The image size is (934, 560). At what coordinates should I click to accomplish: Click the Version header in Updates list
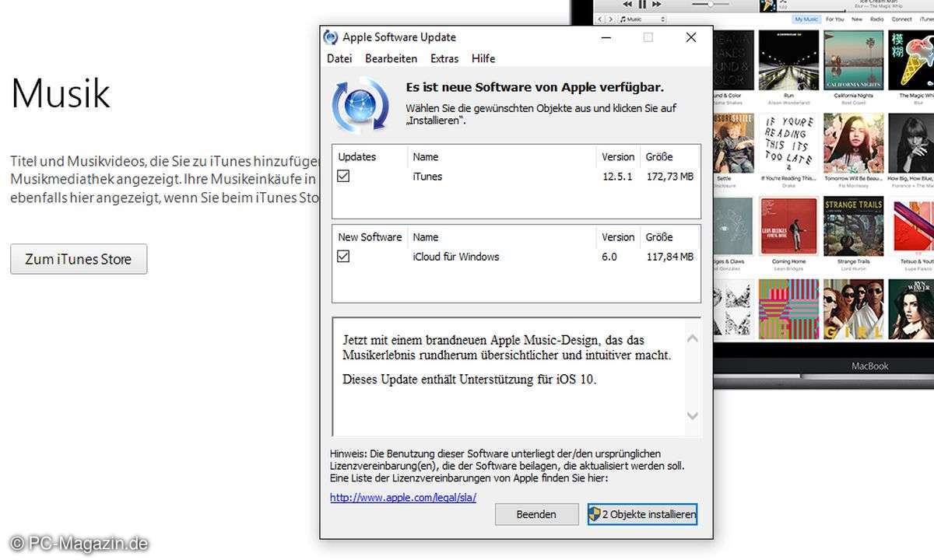(618, 156)
